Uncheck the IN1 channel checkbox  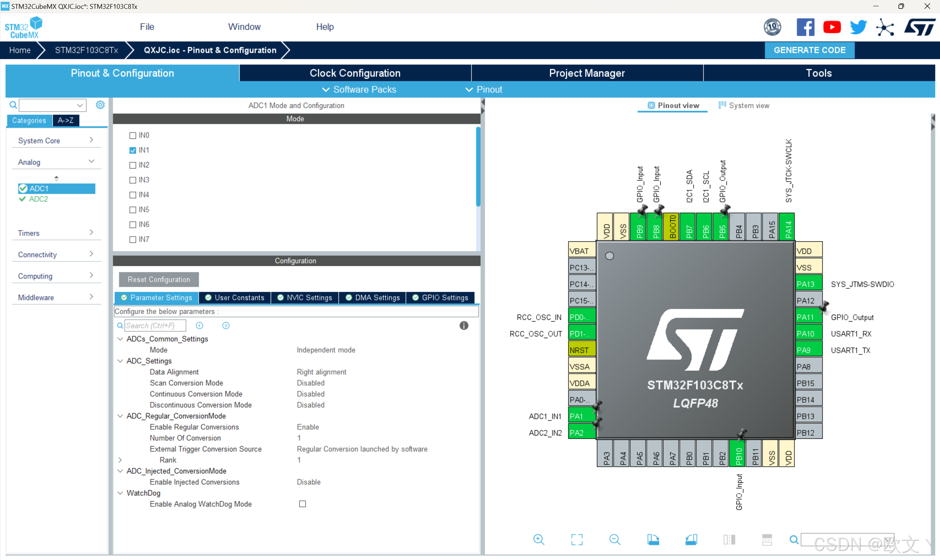133,150
